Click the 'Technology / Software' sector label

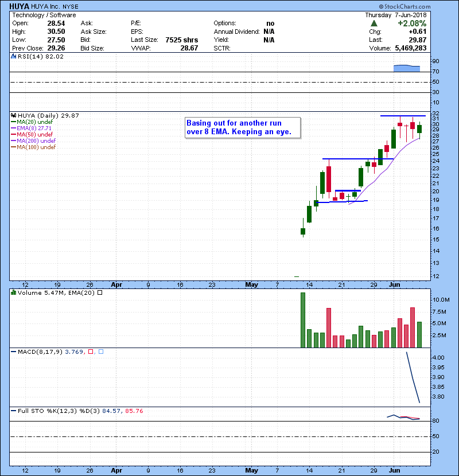44,15
